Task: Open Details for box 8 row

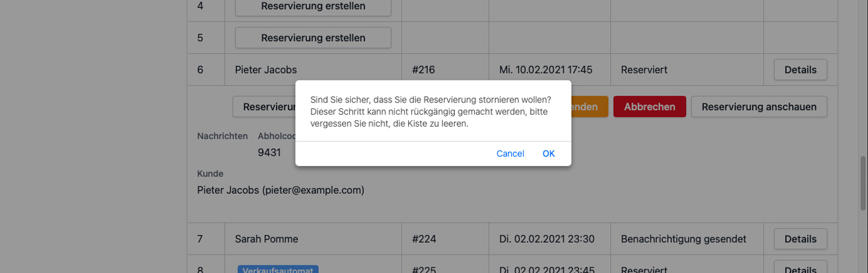Action: (x=800, y=268)
